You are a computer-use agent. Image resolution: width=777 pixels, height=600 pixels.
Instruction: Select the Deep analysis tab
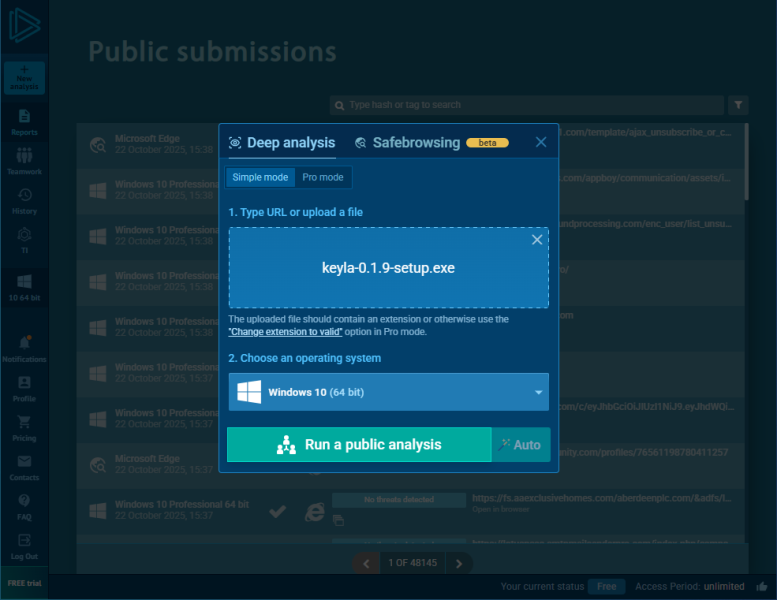click(x=282, y=143)
